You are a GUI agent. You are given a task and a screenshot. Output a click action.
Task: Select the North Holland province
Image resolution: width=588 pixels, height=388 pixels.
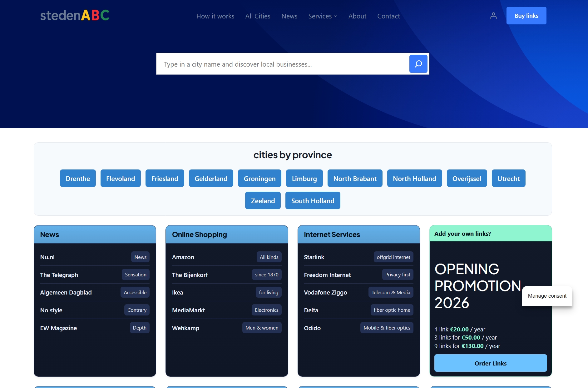click(415, 178)
